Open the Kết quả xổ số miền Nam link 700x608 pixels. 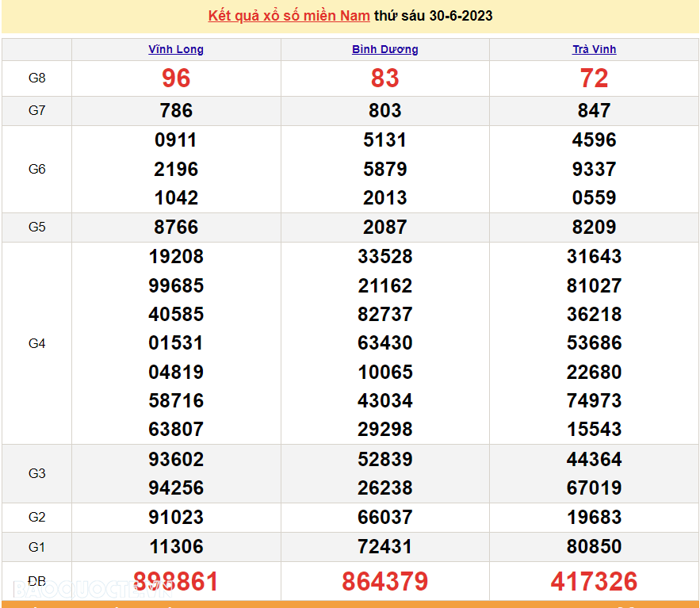[x=289, y=16]
